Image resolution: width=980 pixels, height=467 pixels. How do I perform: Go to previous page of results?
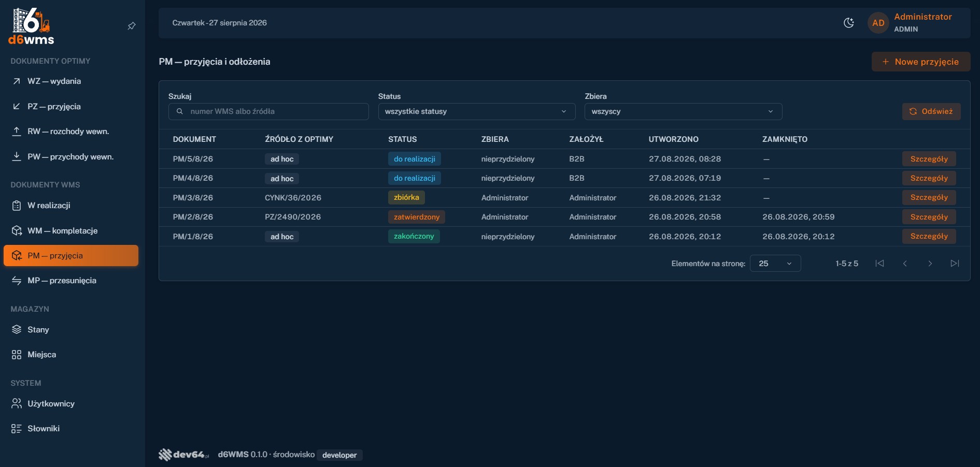click(x=905, y=264)
